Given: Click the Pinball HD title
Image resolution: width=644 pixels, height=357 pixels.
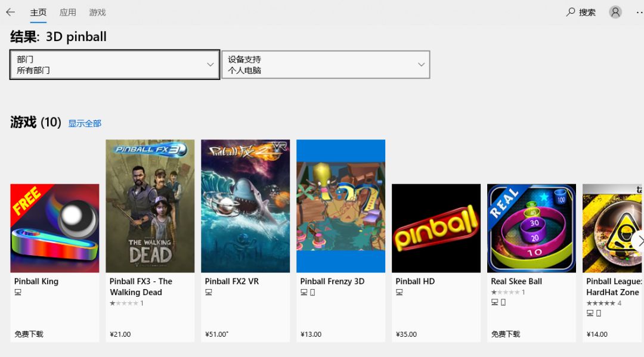Looking at the screenshot, I should click(415, 281).
